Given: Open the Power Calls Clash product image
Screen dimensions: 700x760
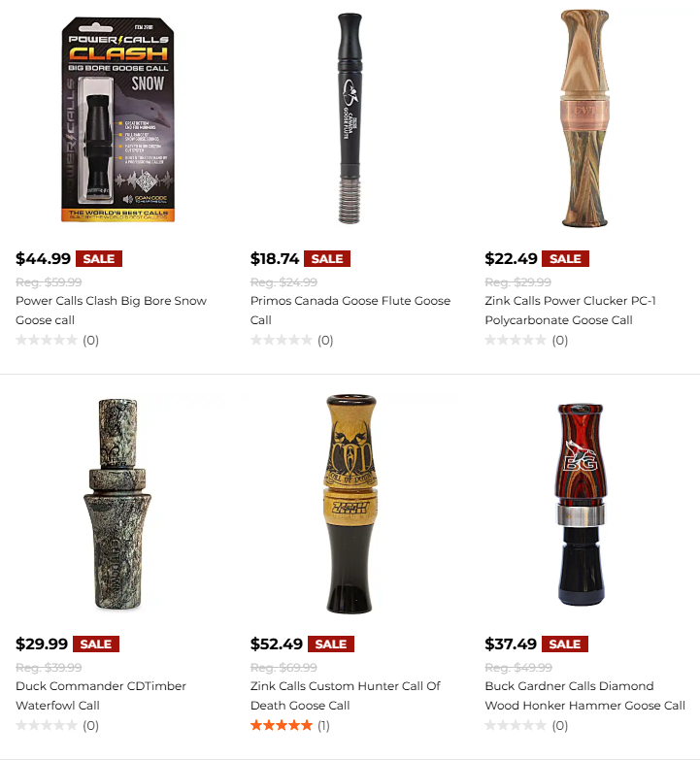Looking at the screenshot, I should (117, 119).
